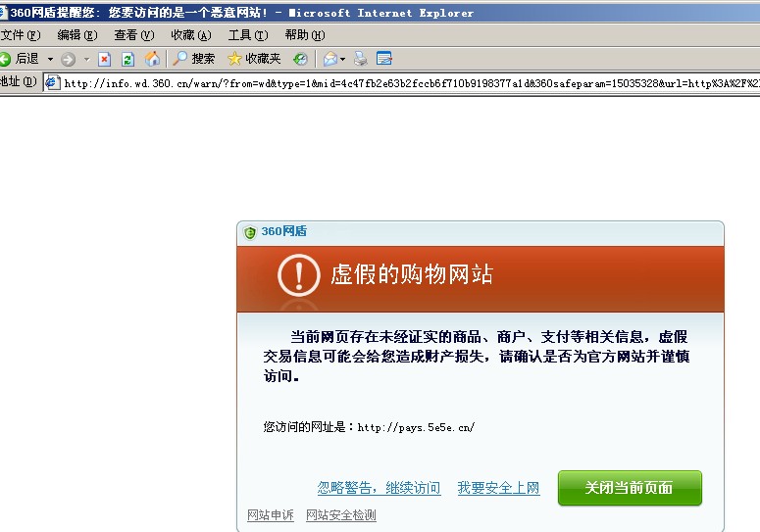Open the Mail icon dropdown arrow
Viewport: 760px width, 532px height.
pos(342,60)
